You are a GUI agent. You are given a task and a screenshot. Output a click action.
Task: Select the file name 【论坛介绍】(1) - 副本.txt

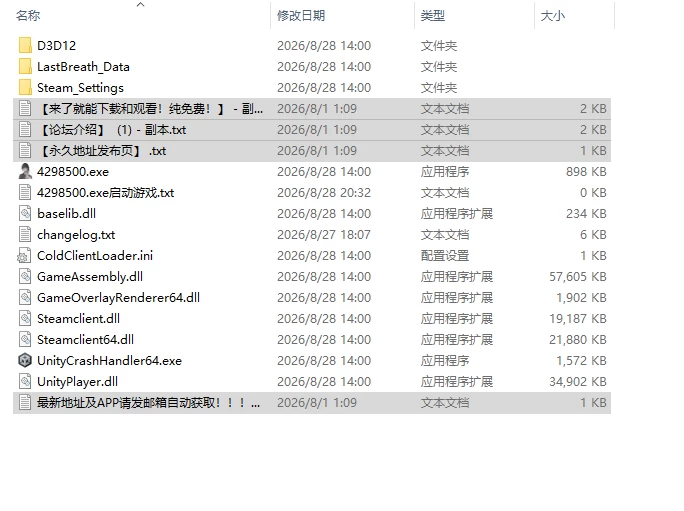point(113,130)
